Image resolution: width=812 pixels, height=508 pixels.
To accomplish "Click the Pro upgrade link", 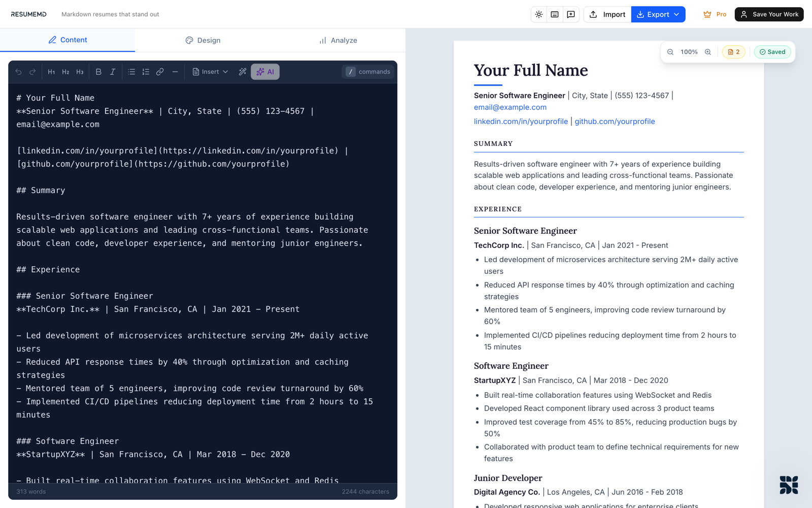I will pyautogui.click(x=715, y=14).
